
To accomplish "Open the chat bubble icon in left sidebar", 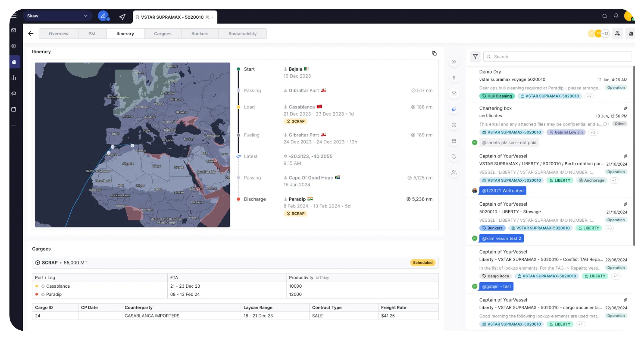I will point(14,93).
